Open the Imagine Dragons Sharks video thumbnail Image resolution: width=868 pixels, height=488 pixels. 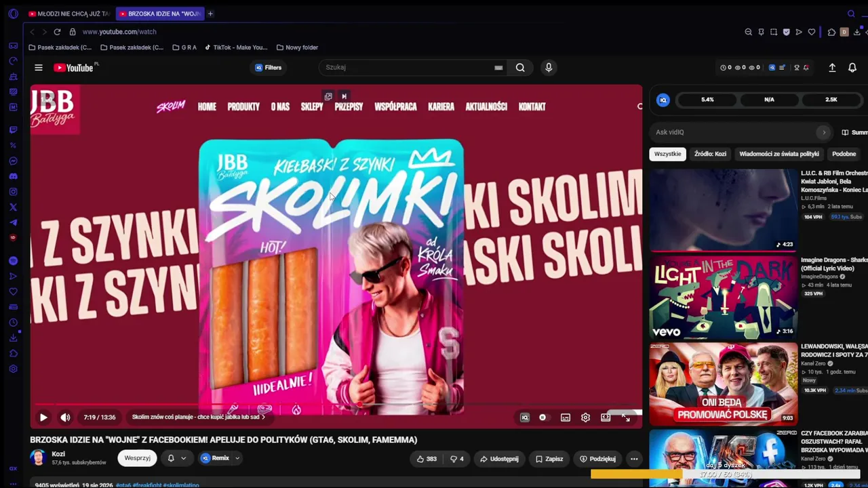pyautogui.click(x=724, y=297)
